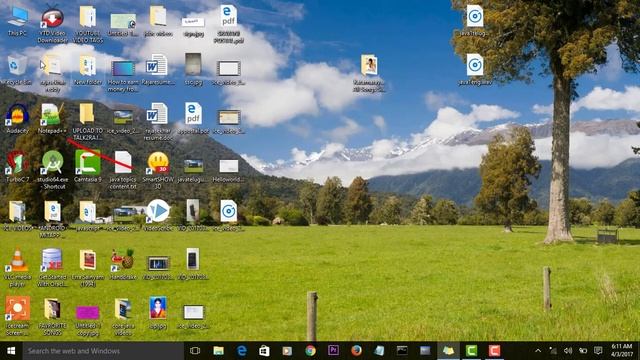The height and width of the screenshot is (360, 640).
Task: Switch to the green Camtasia taskbar button
Action: pyautogui.click(x=471, y=351)
